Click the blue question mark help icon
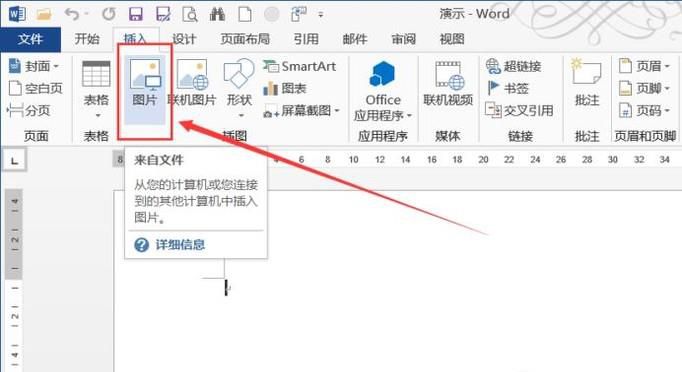This screenshot has height=372, width=682. coord(141,245)
